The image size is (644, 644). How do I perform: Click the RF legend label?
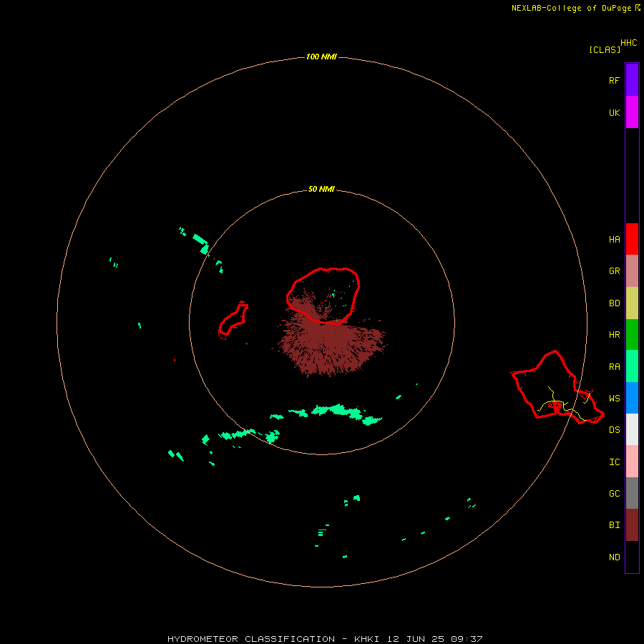(x=614, y=80)
